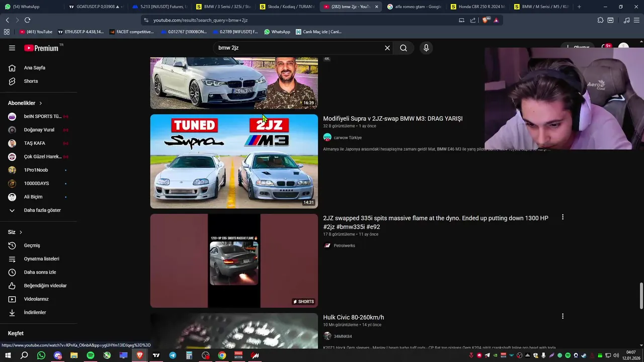Expand the Siz section

[x=15, y=232]
